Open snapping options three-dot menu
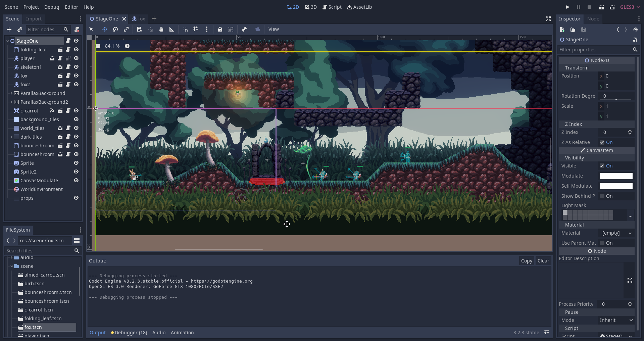 click(x=207, y=30)
